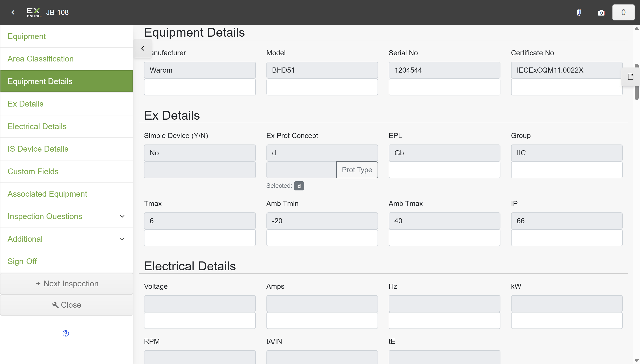Click the EX Online logo

click(x=34, y=12)
